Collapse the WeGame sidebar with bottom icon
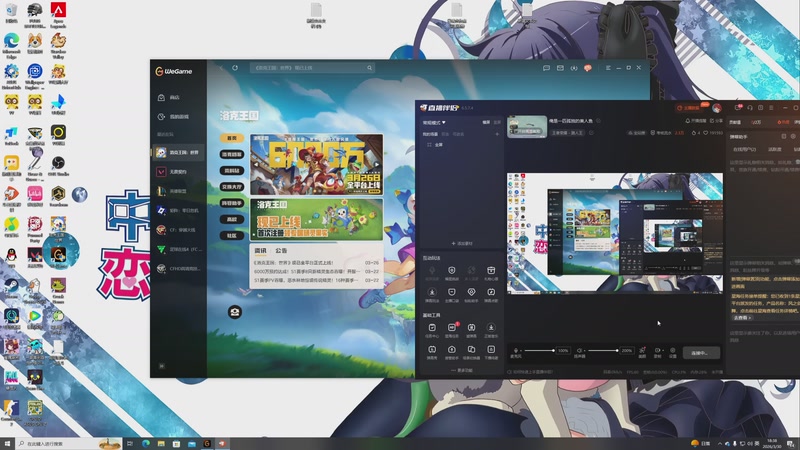Image resolution: width=800 pixels, height=450 pixels. (162, 366)
